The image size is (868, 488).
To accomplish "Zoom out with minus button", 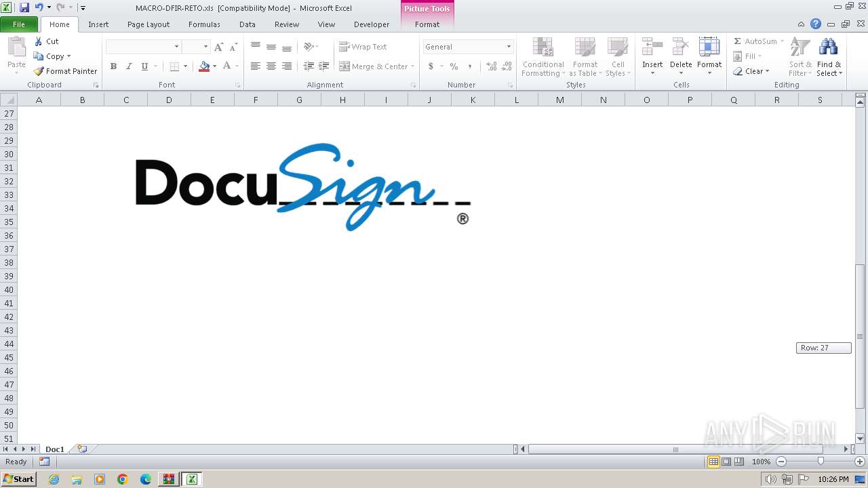I will [x=781, y=462].
